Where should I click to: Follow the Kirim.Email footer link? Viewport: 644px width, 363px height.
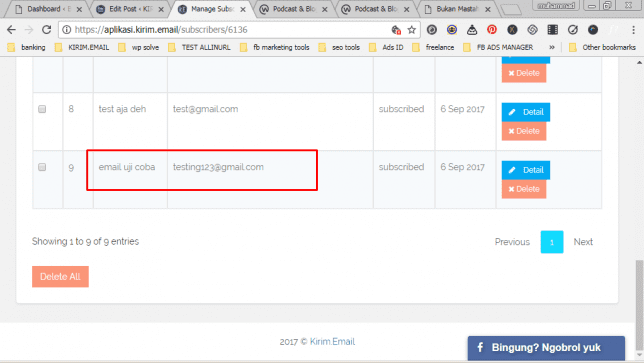pos(332,342)
